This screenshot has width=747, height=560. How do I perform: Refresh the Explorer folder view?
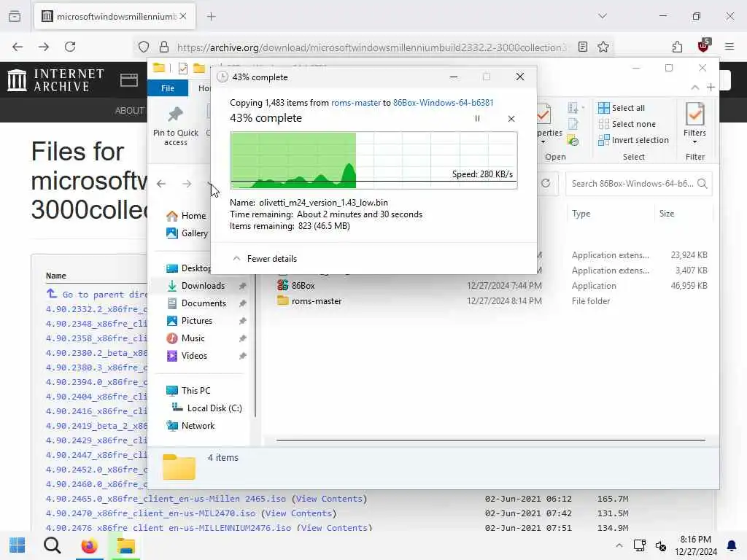[x=546, y=183]
